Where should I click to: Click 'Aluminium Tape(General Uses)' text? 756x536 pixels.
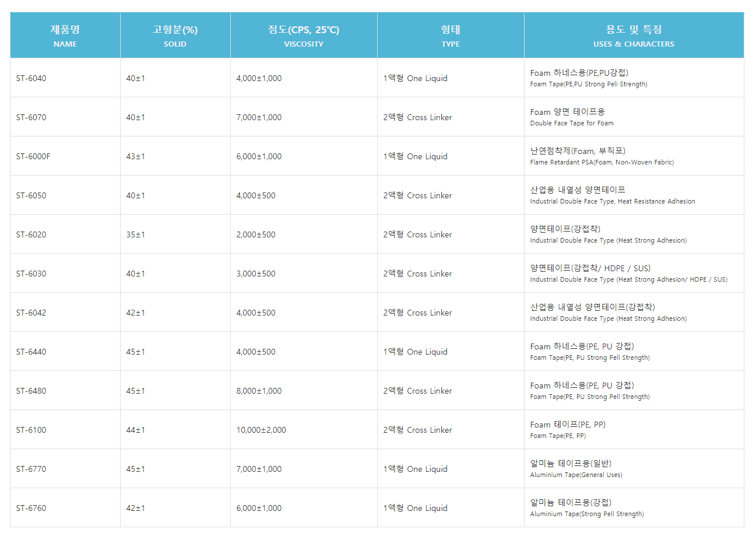[x=576, y=475]
